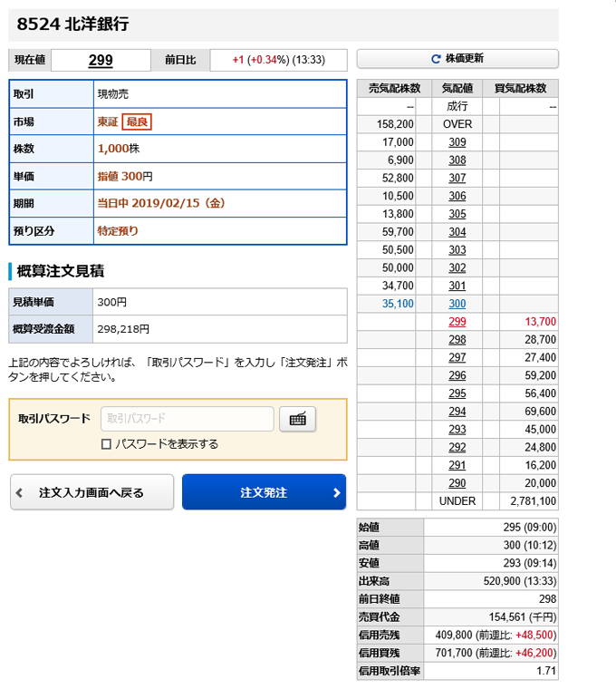Click the 買気配株数 column header

(x=520, y=88)
